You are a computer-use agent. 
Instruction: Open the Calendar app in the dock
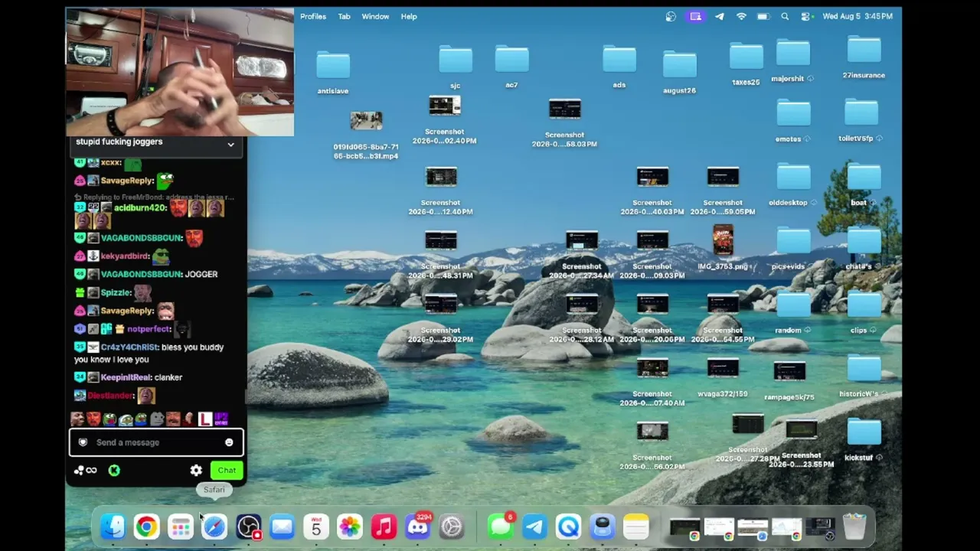pos(315,527)
